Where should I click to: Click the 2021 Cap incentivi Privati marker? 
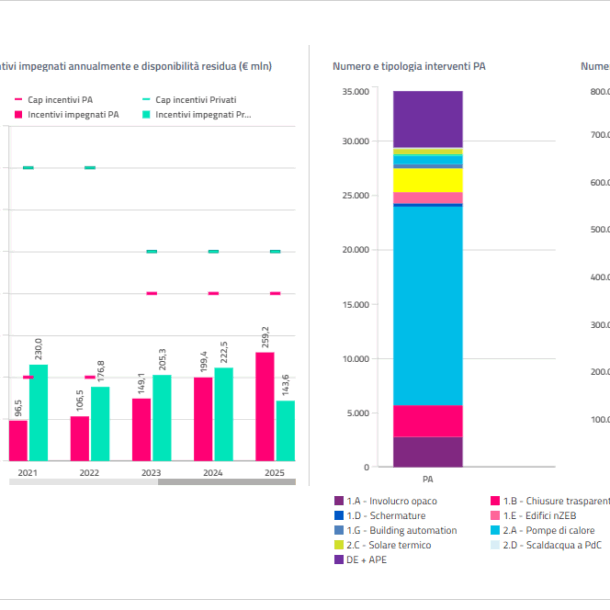pos(28,168)
